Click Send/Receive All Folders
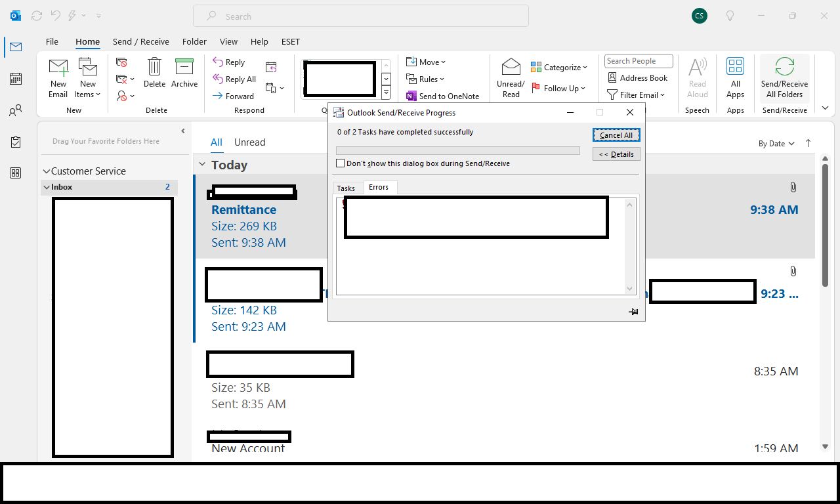 pos(784,77)
